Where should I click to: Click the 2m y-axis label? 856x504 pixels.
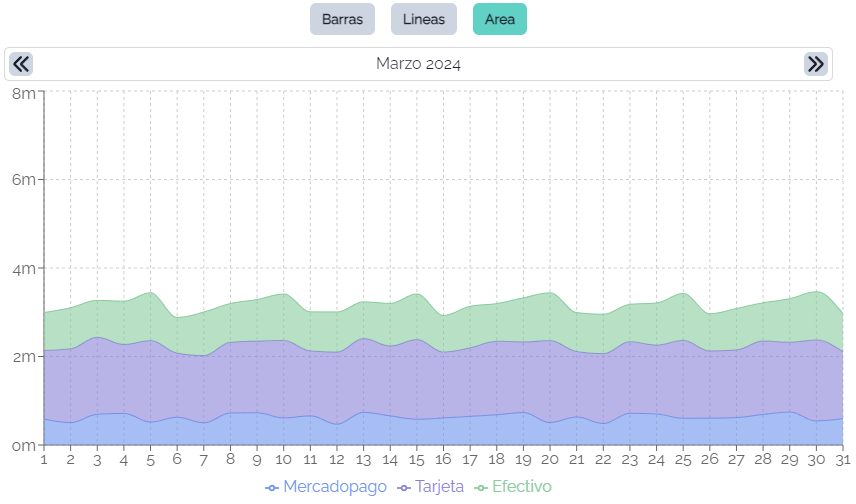(x=23, y=357)
